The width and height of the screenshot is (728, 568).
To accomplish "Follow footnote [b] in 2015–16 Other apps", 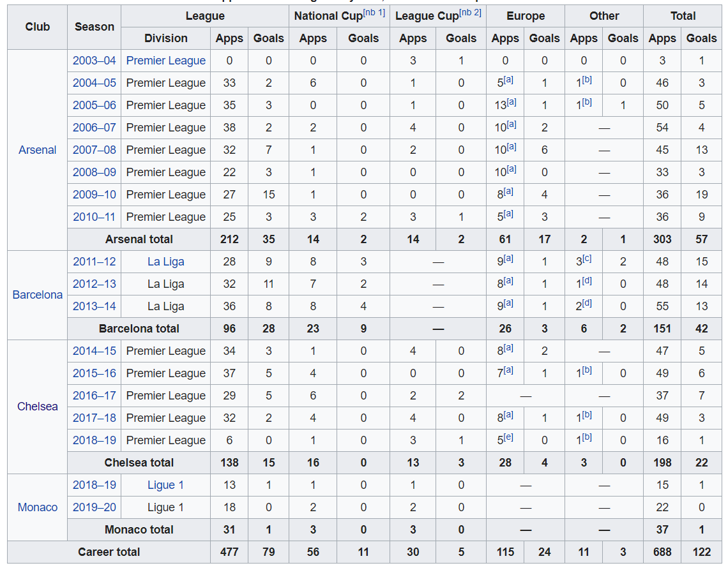I will [x=587, y=370].
